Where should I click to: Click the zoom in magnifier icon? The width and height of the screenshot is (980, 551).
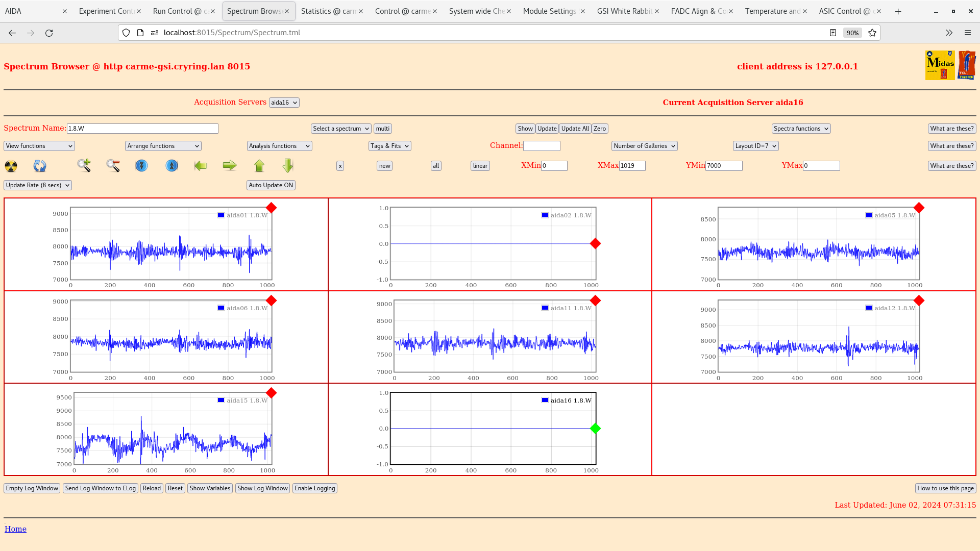[x=84, y=165]
